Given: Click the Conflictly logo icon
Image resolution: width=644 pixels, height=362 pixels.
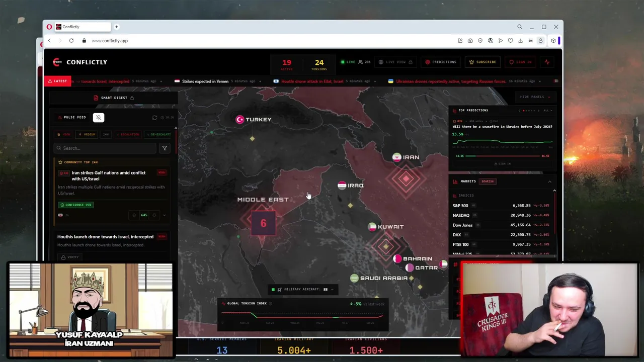Looking at the screenshot, I should point(57,62).
